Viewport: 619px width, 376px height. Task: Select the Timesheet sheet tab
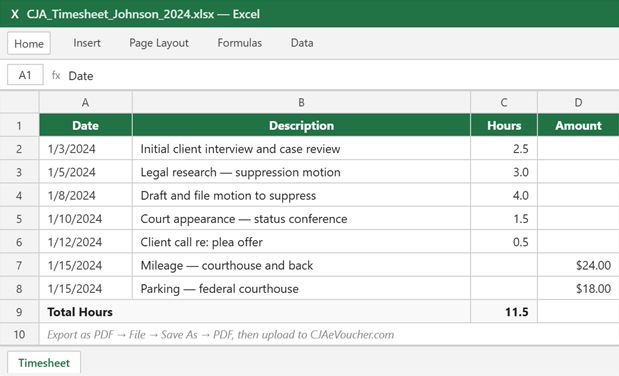(44, 363)
